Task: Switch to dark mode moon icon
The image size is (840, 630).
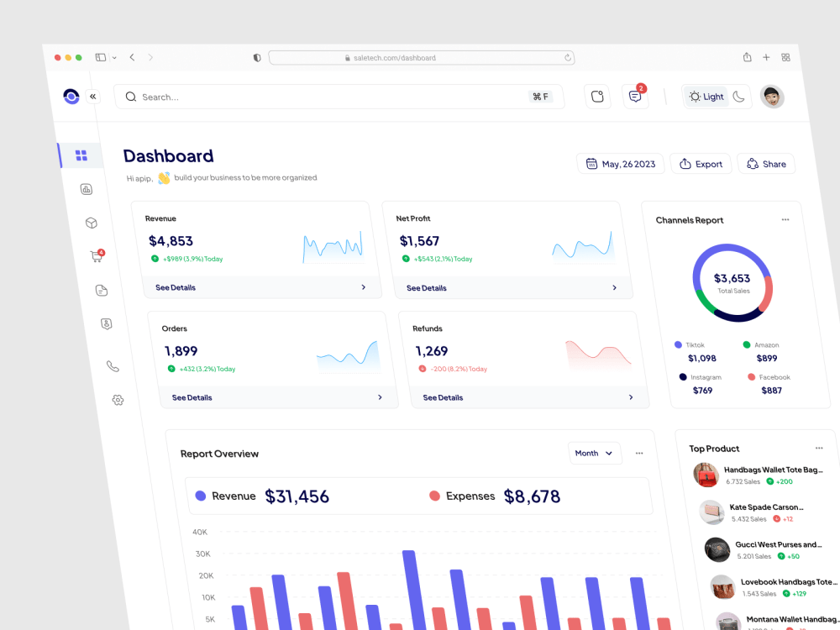Action: point(738,97)
